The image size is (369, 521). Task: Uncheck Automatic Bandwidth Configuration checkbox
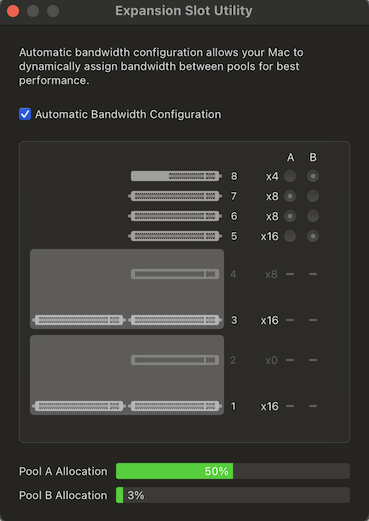click(x=25, y=114)
